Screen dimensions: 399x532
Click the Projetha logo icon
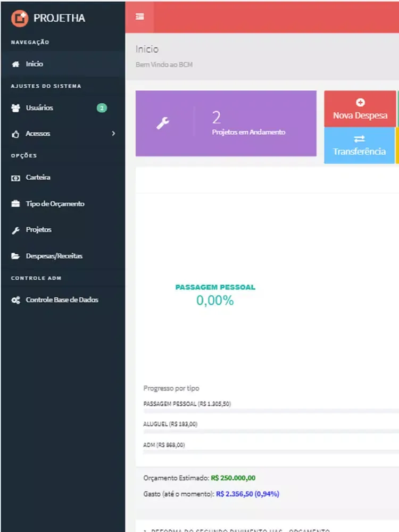(20, 18)
